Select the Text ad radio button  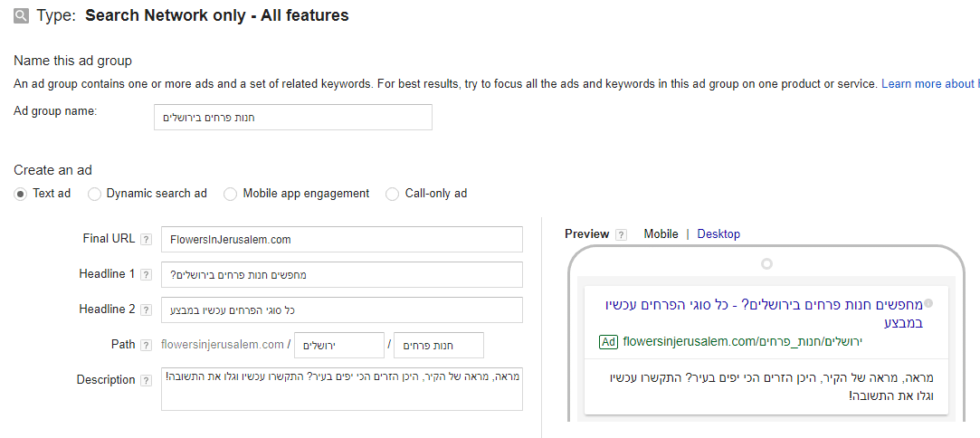coord(21,195)
